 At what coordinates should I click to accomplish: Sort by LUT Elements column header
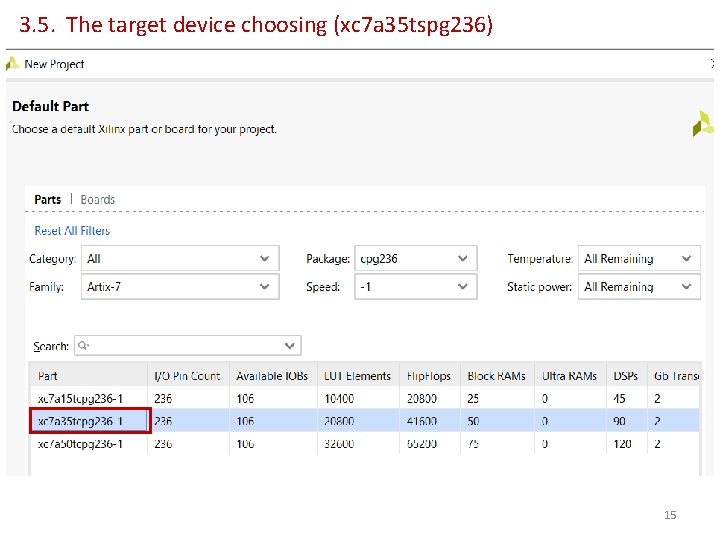(358, 376)
